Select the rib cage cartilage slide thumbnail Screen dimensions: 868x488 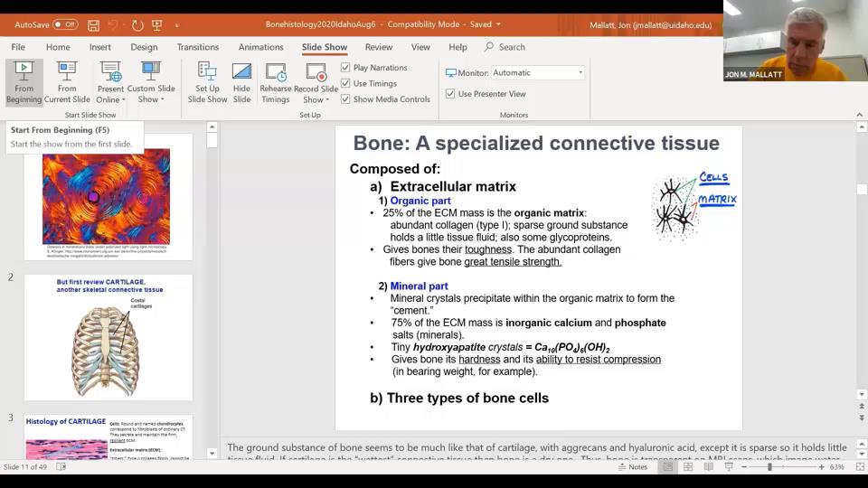point(108,337)
